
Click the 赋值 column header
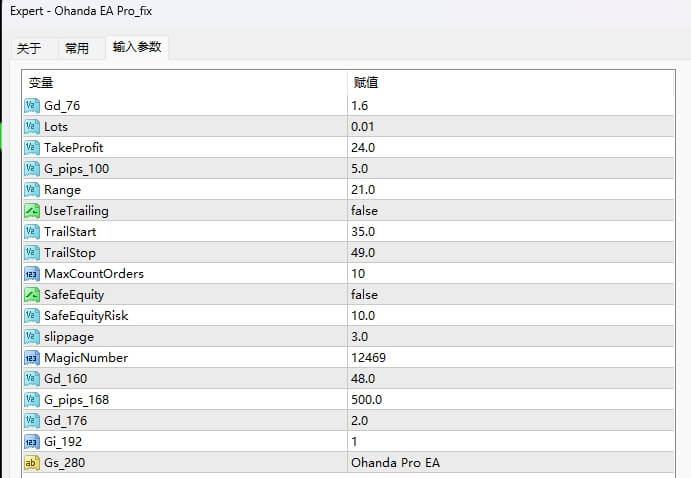[x=366, y=82]
